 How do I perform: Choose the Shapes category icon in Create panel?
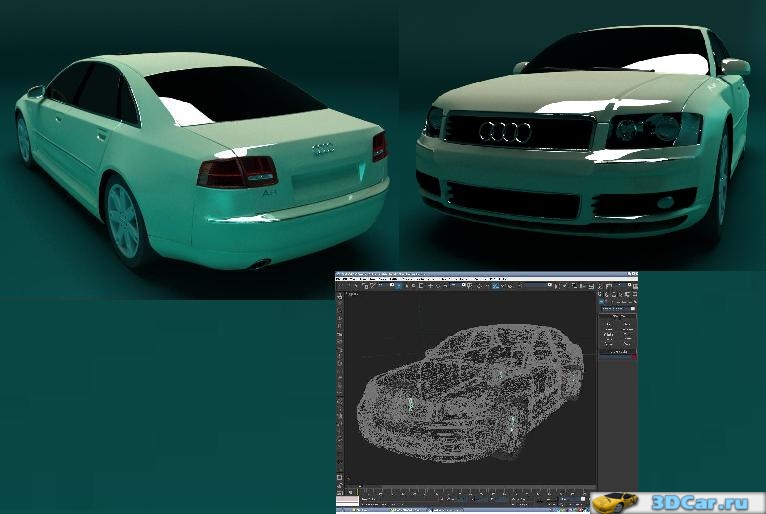click(x=606, y=302)
